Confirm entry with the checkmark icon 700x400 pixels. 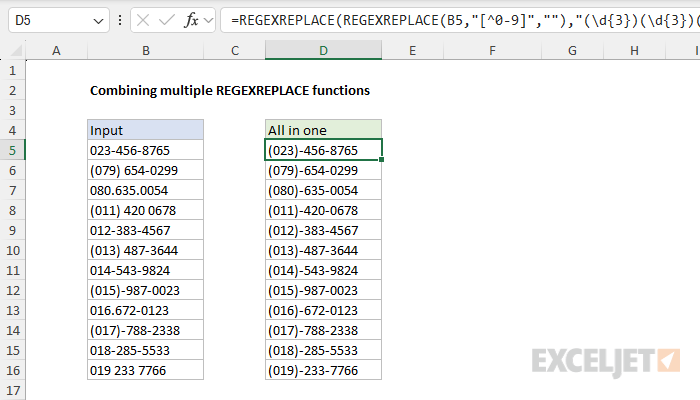[x=167, y=20]
